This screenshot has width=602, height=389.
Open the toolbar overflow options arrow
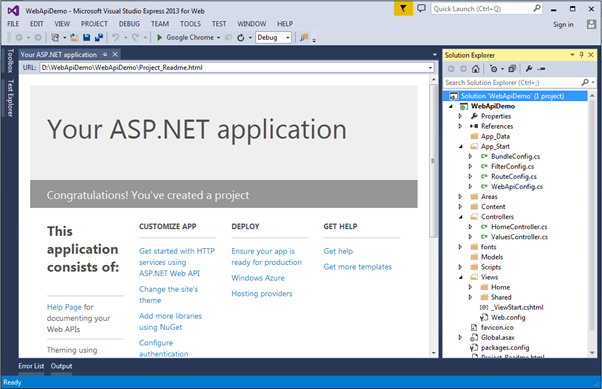pos(314,40)
